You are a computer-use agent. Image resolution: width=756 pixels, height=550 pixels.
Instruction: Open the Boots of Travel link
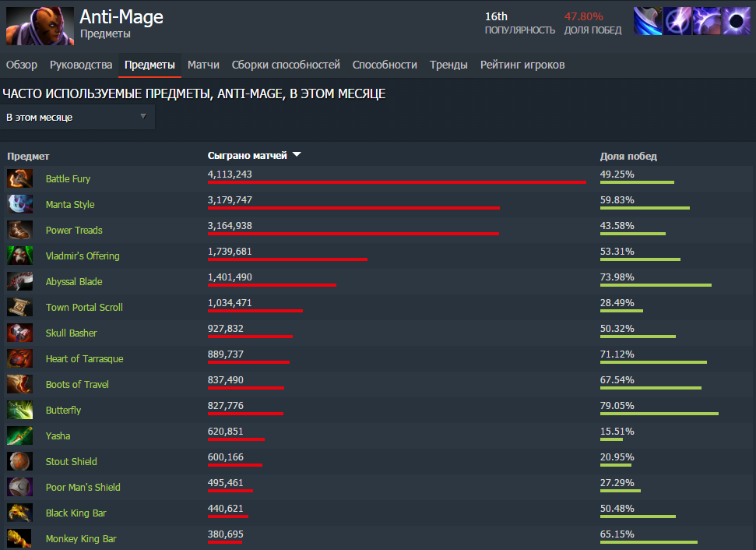77,385
